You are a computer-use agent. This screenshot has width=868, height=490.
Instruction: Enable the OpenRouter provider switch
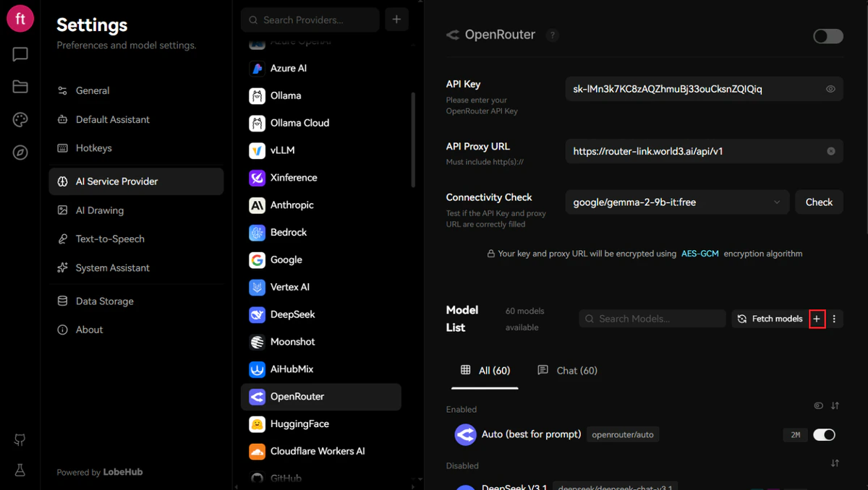click(x=828, y=36)
